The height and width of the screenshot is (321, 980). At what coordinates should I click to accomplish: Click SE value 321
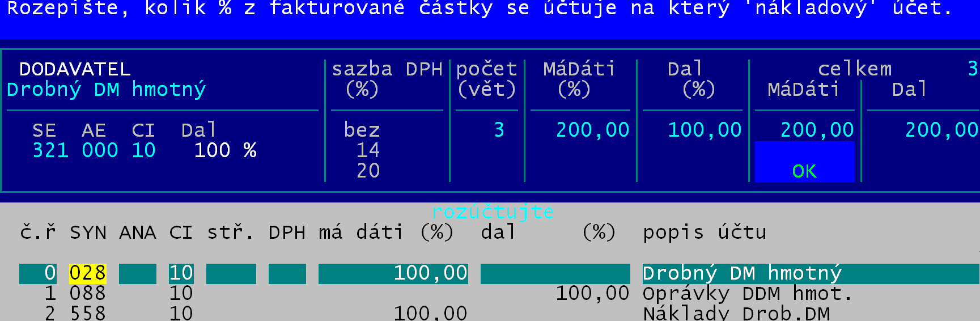(x=50, y=151)
